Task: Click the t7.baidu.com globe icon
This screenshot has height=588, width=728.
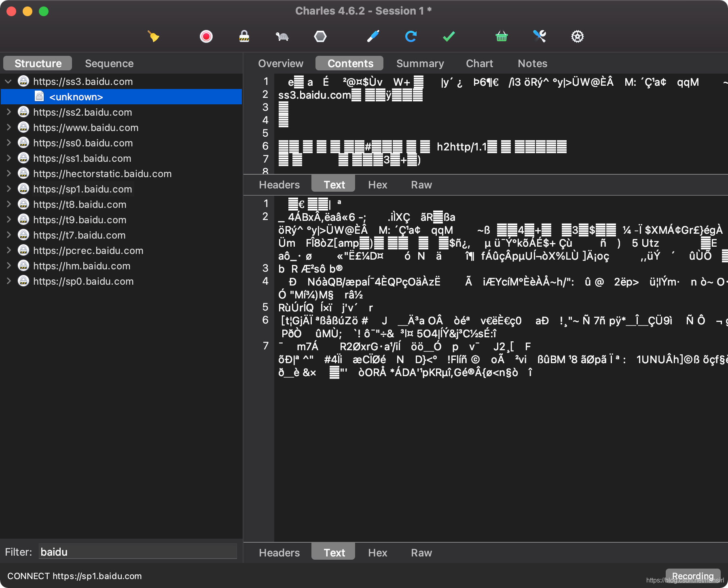Action: pos(24,235)
